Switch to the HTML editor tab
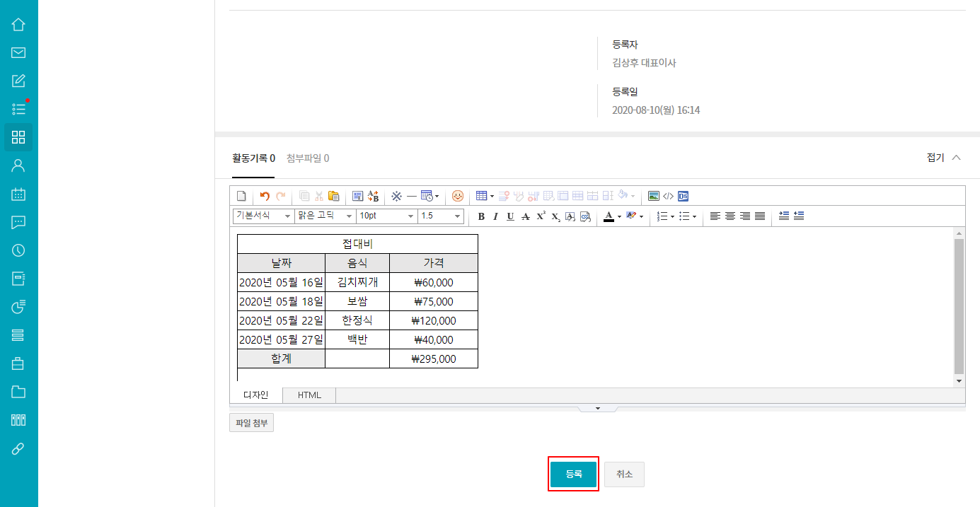This screenshot has height=507, width=980. [309, 395]
